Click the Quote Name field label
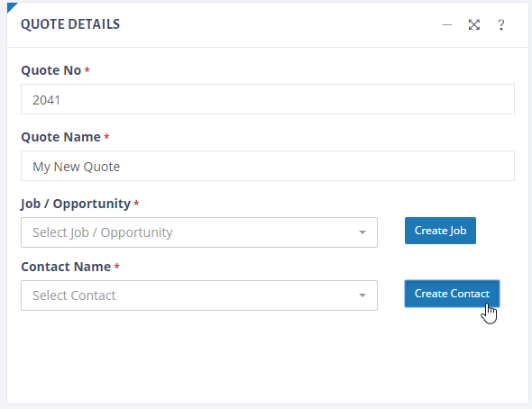The width and height of the screenshot is (532, 409). pyautogui.click(x=60, y=137)
